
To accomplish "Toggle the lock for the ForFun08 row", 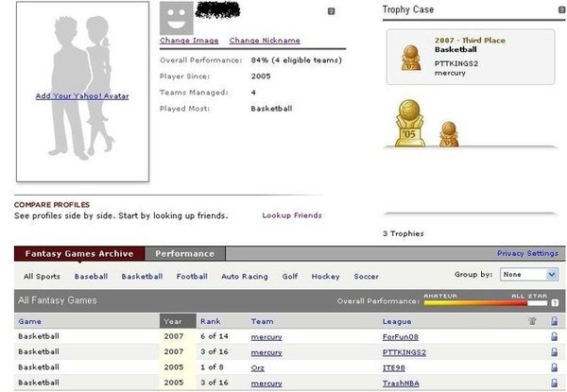I will point(554,336).
